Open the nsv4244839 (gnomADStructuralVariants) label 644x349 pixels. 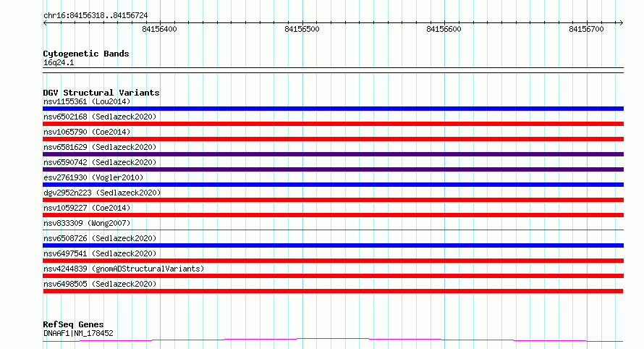click(x=124, y=269)
